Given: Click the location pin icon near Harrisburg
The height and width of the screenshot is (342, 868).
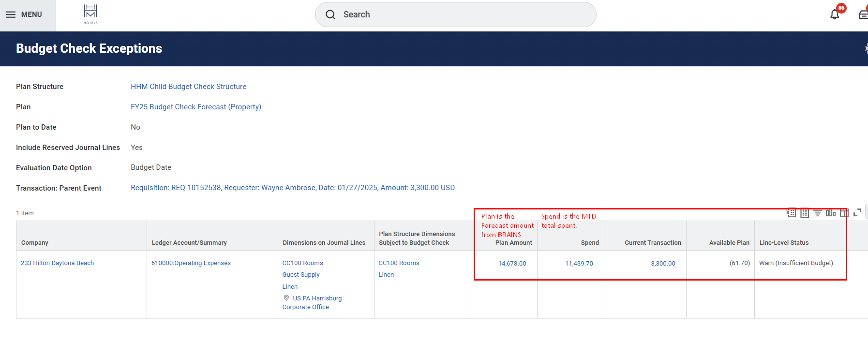Looking at the screenshot, I should pos(286,298).
